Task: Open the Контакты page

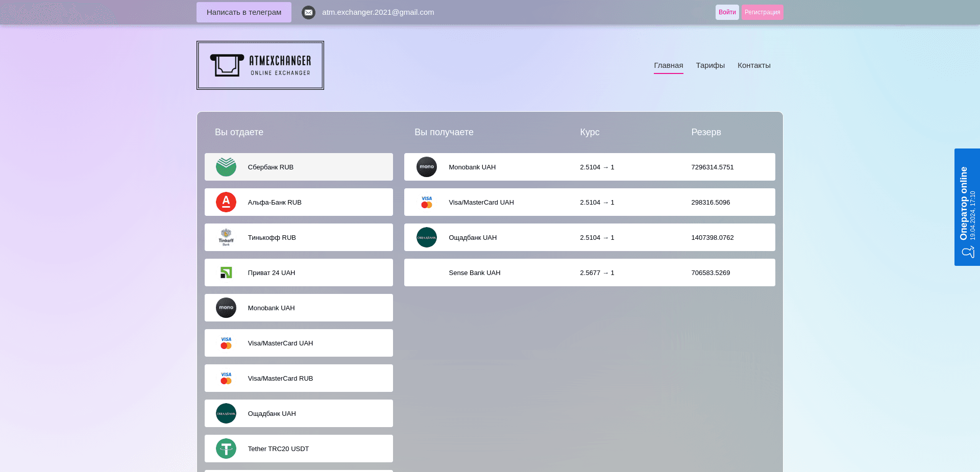Action: pos(754,65)
